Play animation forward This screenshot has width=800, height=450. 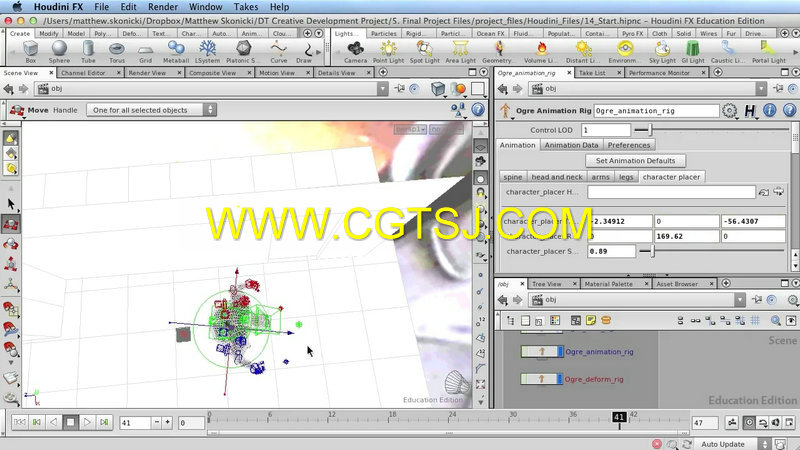click(87, 422)
